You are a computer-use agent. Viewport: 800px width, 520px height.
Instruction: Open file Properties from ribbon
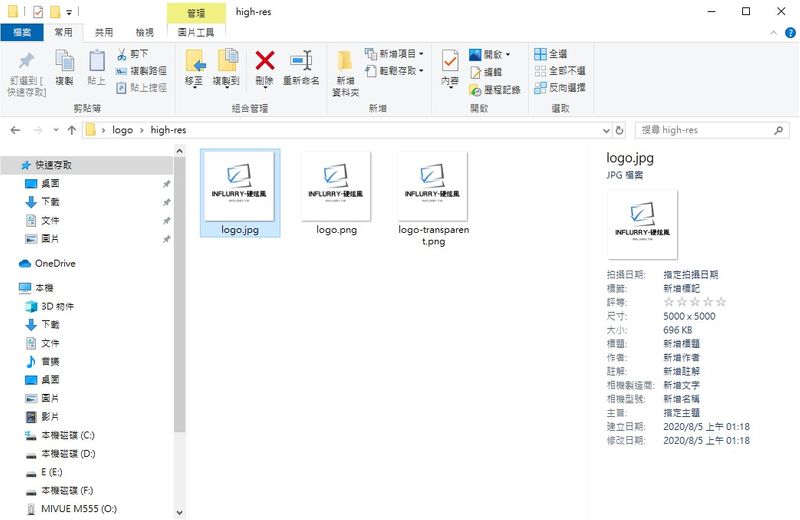pos(450,69)
